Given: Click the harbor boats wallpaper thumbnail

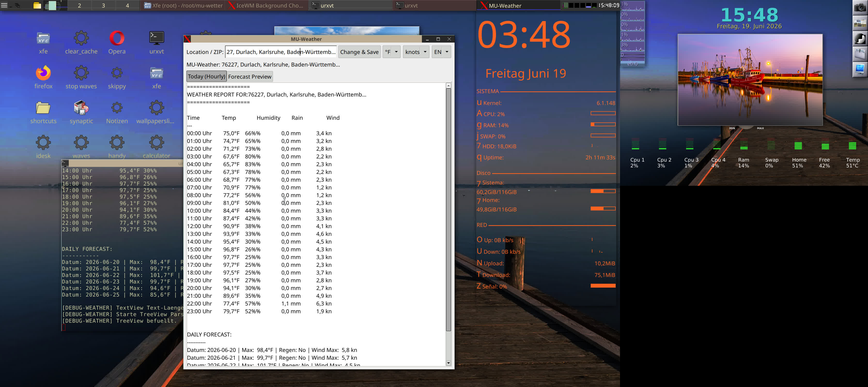Looking at the screenshot, I should [x=750, y=79].
